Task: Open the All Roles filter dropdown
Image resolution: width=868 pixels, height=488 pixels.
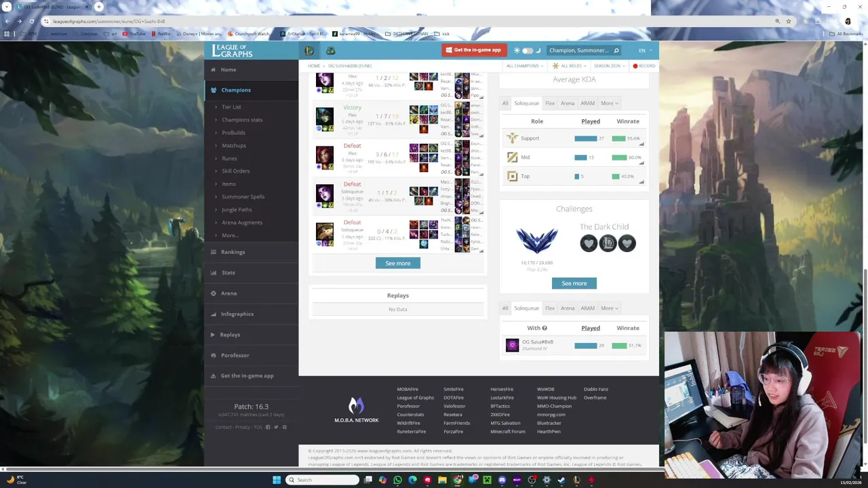Action: click(x=569, y=66)
